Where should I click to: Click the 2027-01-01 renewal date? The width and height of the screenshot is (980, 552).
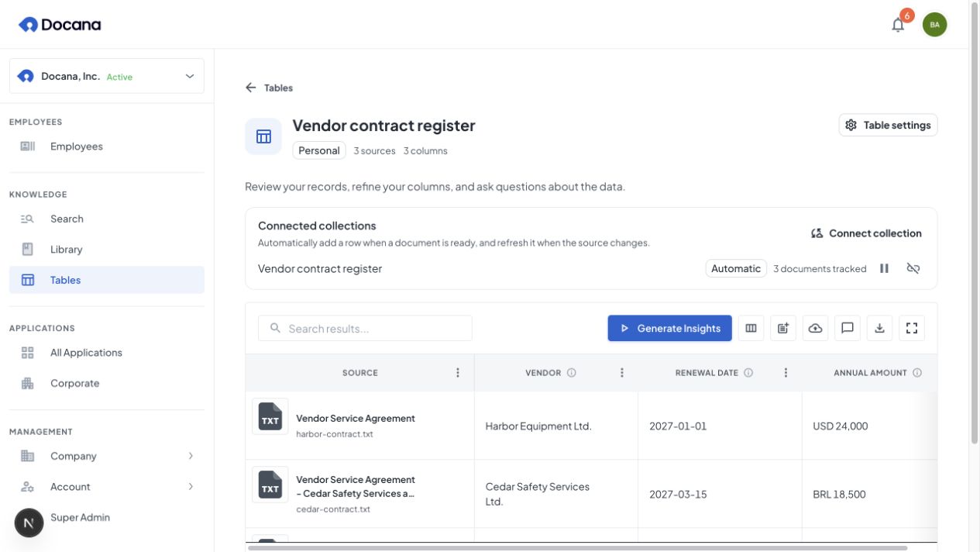(x=678, y=426)
